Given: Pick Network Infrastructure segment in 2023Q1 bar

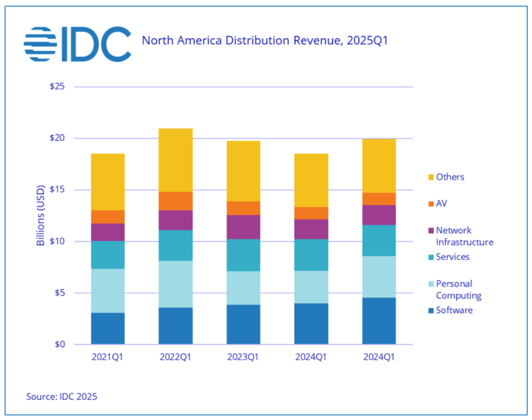Looking at the screenshot, I should pos(243,227).
